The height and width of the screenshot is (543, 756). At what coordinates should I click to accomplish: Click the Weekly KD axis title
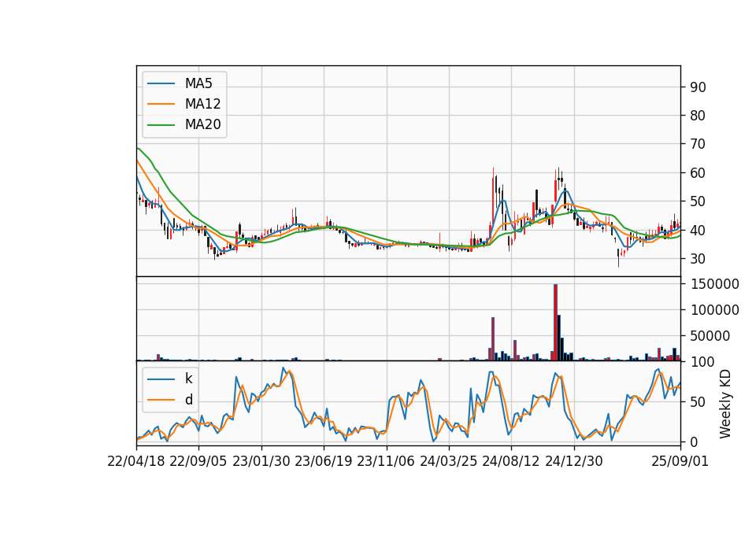point(725,404)
